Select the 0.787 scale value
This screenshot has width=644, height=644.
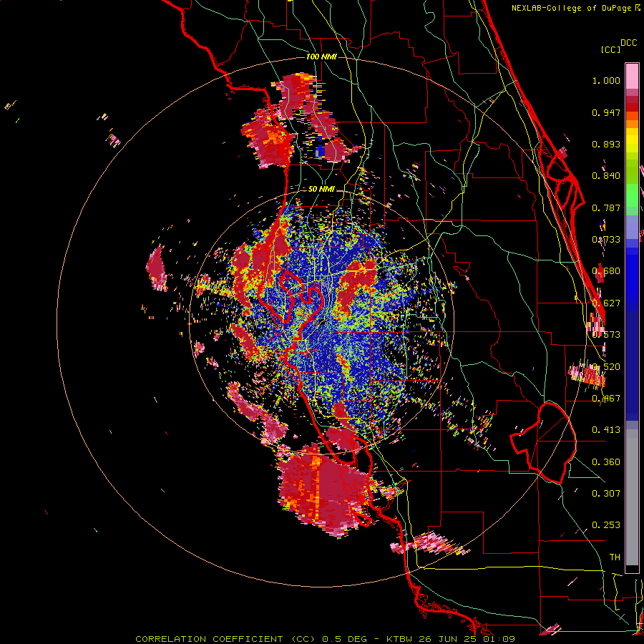606,208
